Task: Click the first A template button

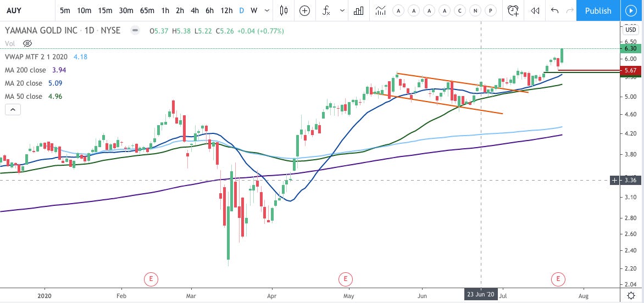Action: pyautogui.click(x=398, y=10)
